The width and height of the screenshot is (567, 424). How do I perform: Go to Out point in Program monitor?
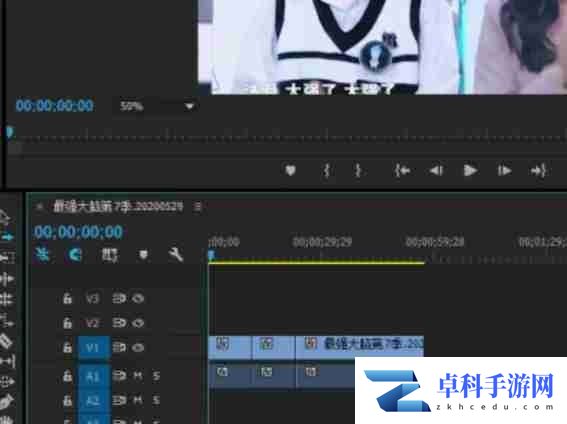[538, 170]
